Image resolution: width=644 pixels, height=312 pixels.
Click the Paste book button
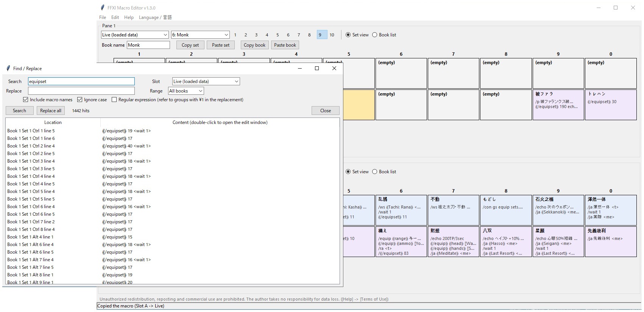[285, 45]
